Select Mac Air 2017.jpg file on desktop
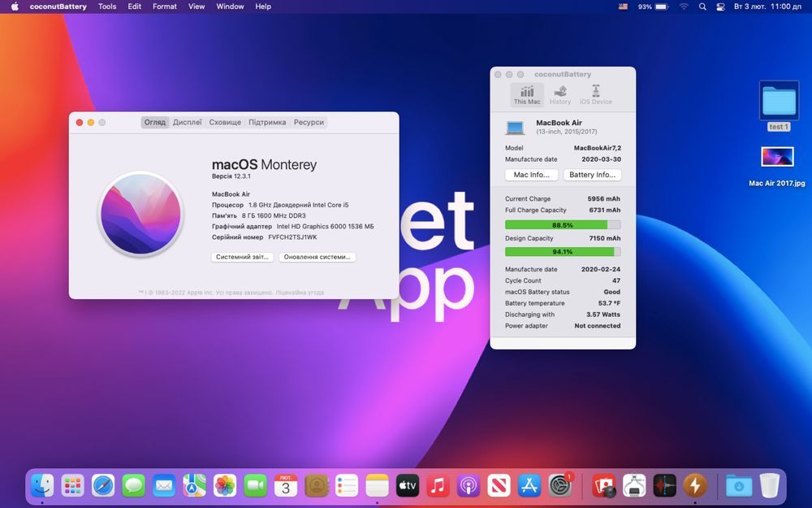 coord(777,167)
